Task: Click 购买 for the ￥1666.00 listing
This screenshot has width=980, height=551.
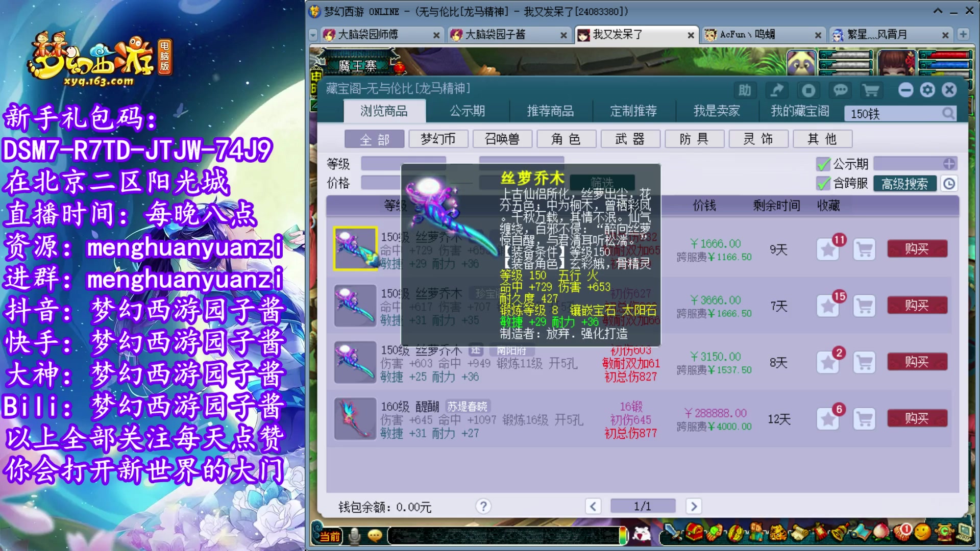Action: pyautogui.click(x=917, y=249)
